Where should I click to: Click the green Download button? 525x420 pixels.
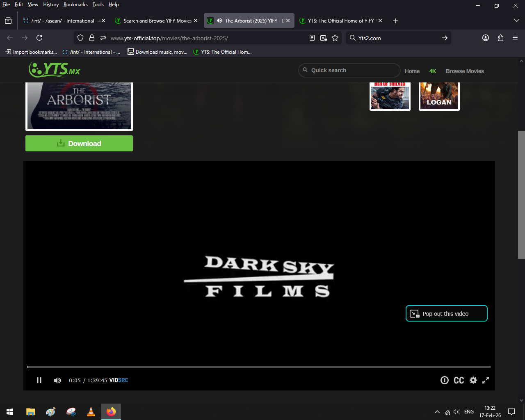(79, 143)
